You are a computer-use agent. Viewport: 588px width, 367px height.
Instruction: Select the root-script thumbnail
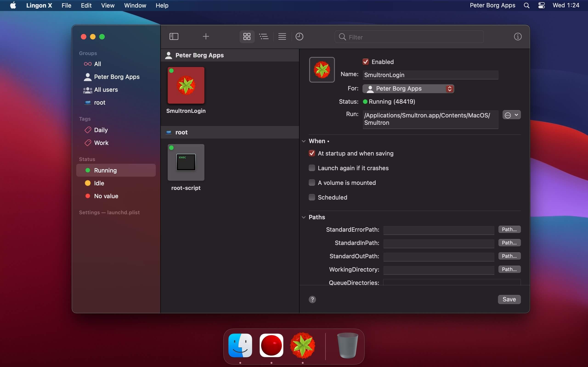(x=186, y=162)
